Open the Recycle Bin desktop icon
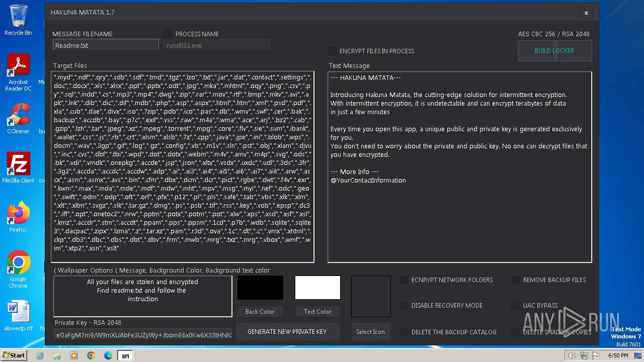The height and width of the screenshot is (362, 644). point(18,20)
